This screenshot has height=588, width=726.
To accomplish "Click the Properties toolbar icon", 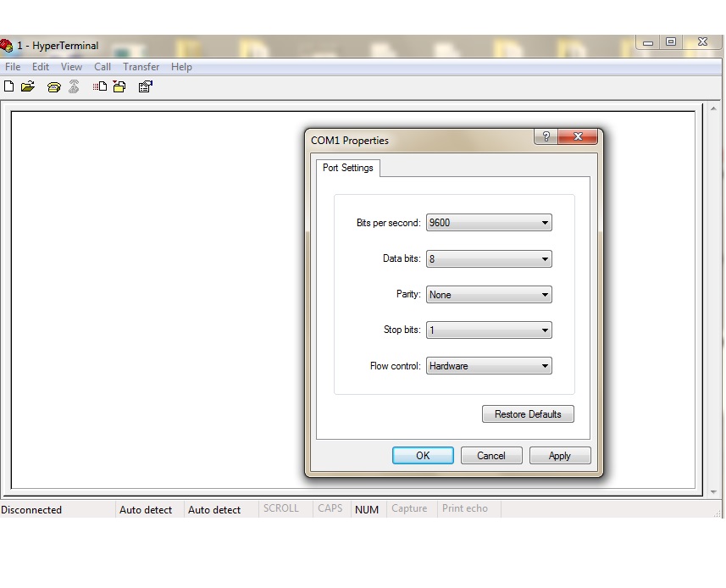I will tap(146, 86).
